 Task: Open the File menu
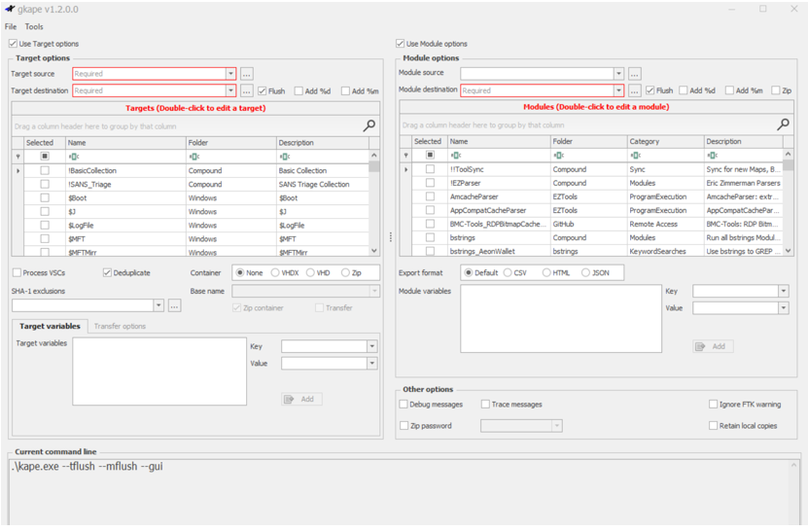tap(11, 26)
